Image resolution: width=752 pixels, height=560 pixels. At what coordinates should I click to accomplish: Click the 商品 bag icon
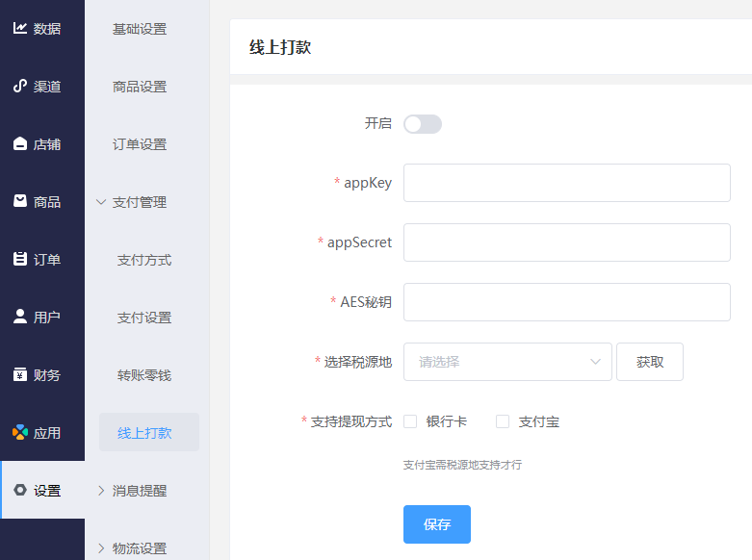19,201
